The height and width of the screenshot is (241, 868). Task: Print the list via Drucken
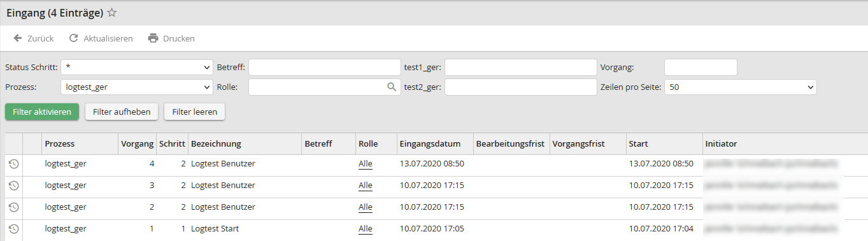pos(171,38)
